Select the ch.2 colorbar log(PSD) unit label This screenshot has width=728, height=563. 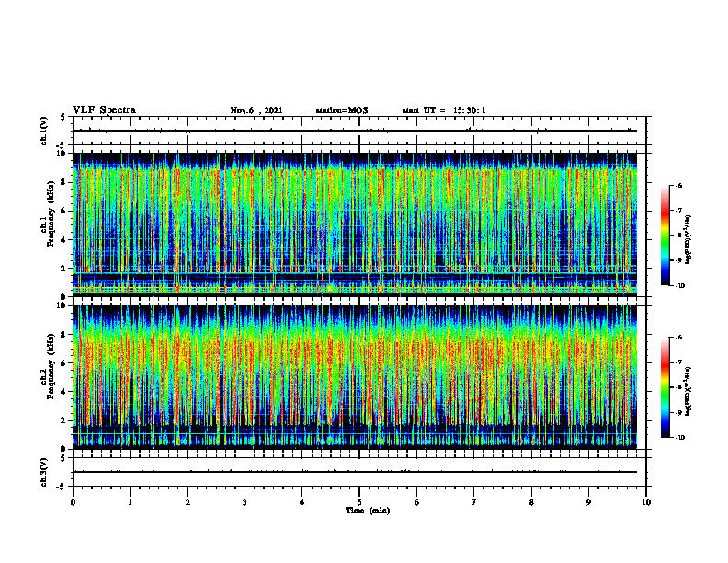(688, 391)
